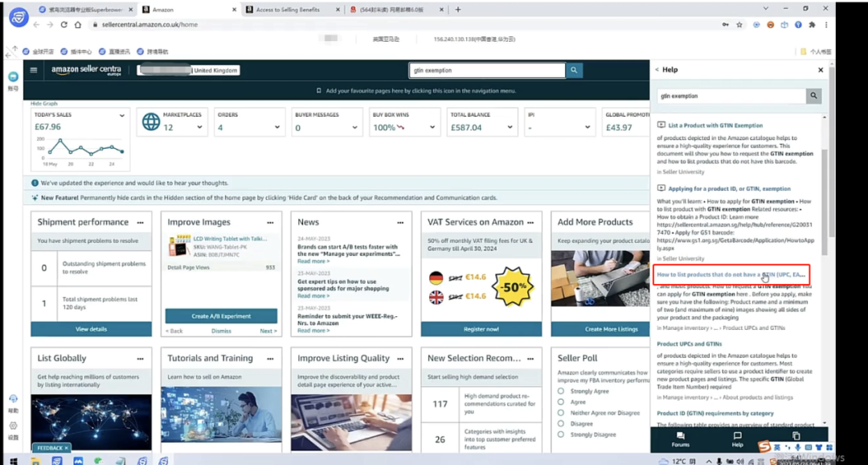868x465 pixels.
Task: Expand Marketplaces dropdown
Action: [199, 127]
